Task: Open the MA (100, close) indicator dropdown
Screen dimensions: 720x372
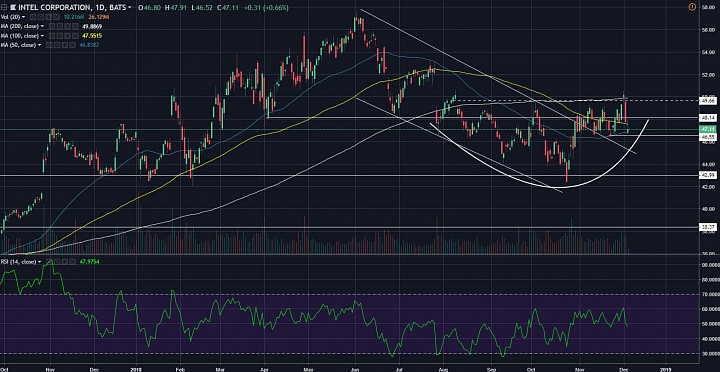Action: click(x=42, y=35)
